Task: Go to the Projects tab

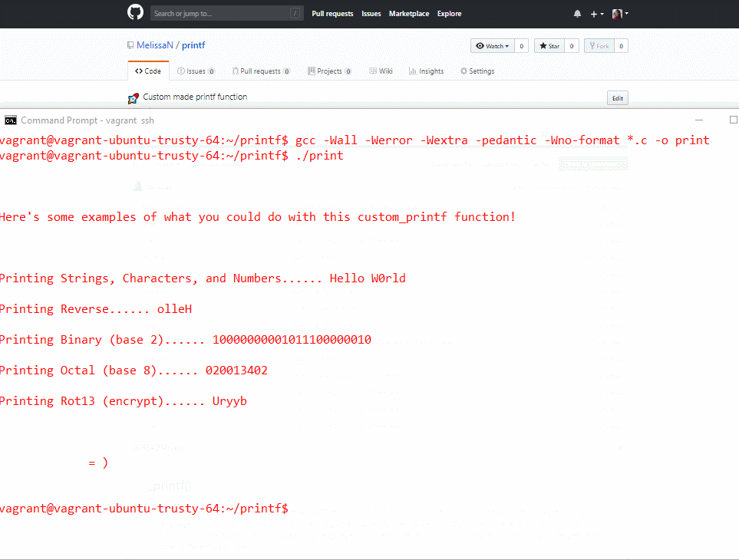Action: click(x=329, y=71)
